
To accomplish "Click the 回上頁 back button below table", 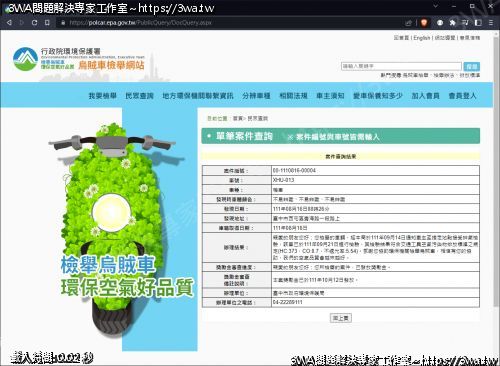I will 341,318.
